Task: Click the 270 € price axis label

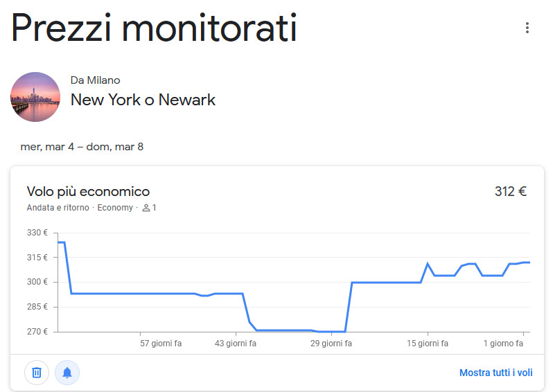Action: click(x=37, y=331)
